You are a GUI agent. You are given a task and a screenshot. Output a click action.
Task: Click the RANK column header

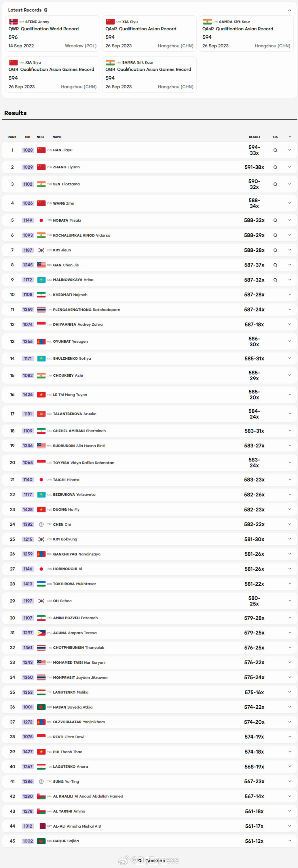[12, 137]
